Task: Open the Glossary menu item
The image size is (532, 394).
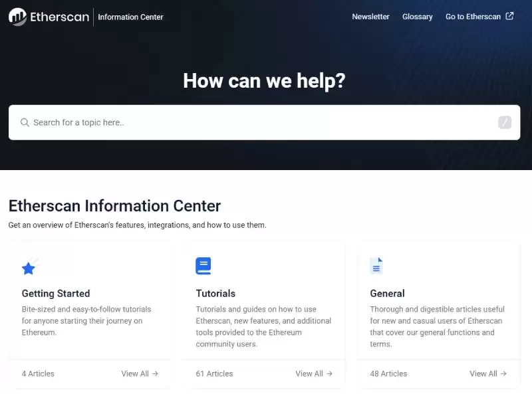Action: pos(418,17)
